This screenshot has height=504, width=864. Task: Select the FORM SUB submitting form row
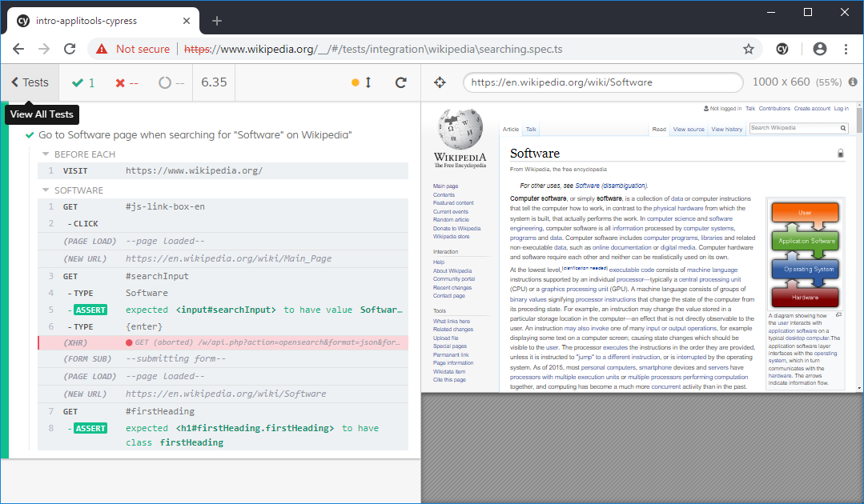click(223, 358)
